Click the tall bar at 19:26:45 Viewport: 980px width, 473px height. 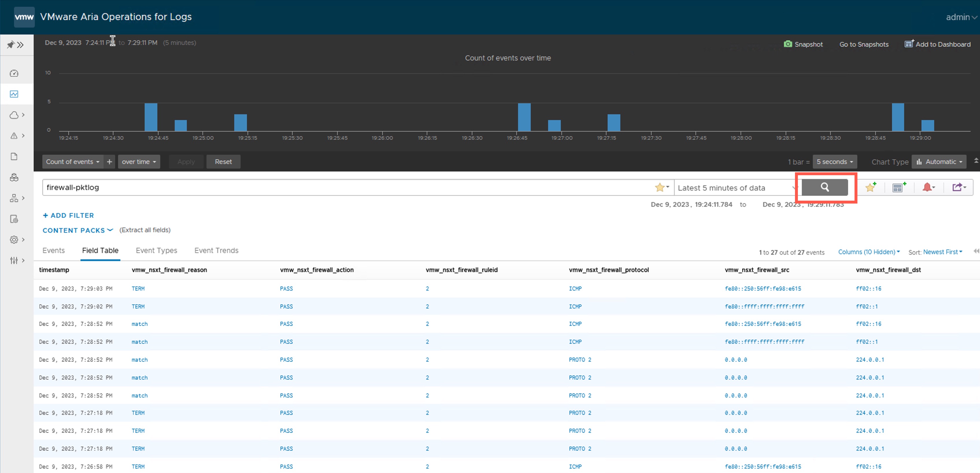(x=524, y=117)
